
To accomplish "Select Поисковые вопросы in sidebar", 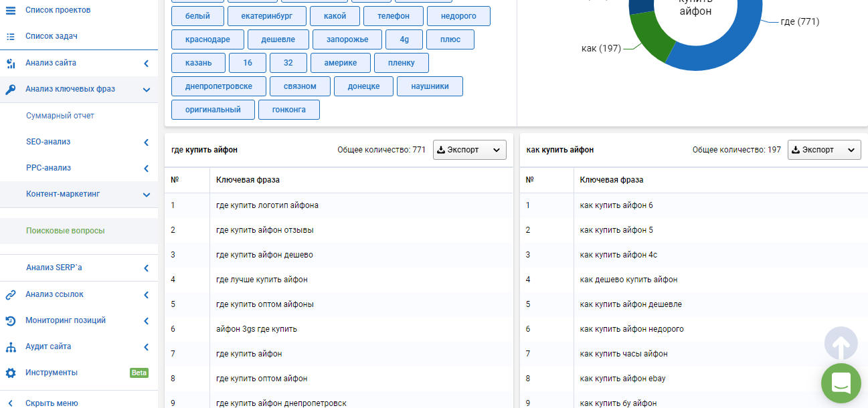I will [66, 231].
